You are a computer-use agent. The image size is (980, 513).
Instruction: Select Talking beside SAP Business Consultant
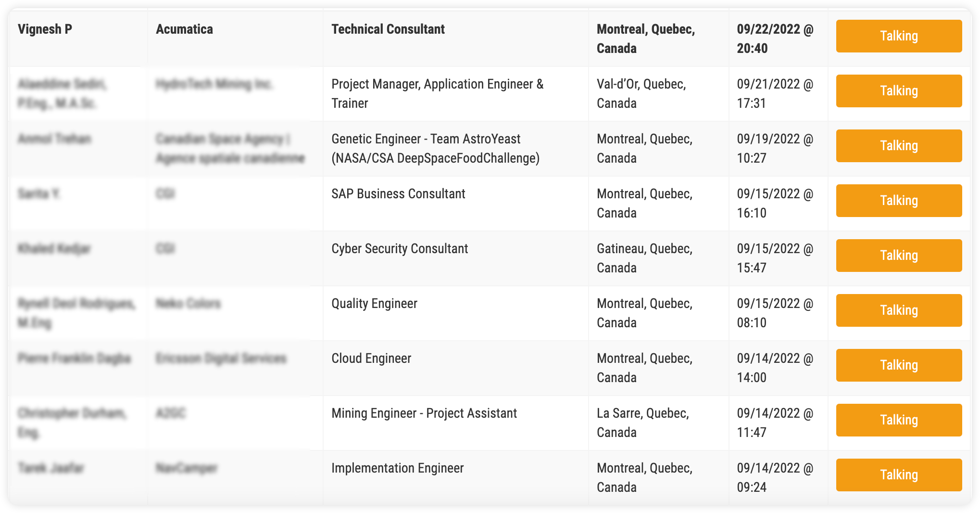(898, 201)
